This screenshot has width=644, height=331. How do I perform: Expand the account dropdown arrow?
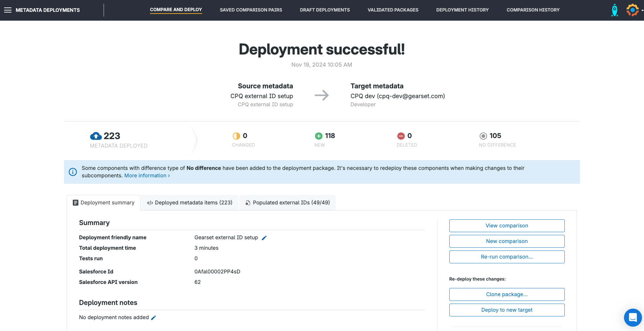642,10
